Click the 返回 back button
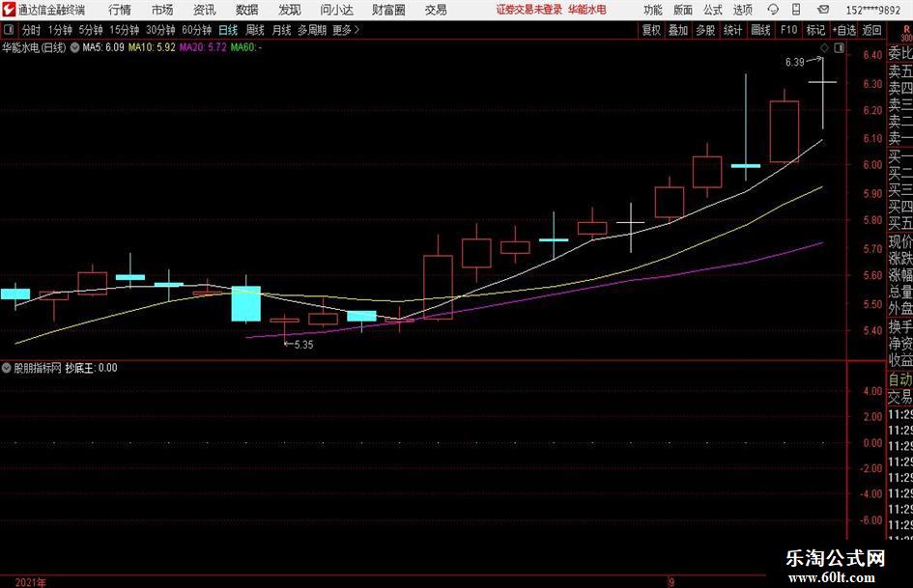Screen dimensions: 913x588 871,30
